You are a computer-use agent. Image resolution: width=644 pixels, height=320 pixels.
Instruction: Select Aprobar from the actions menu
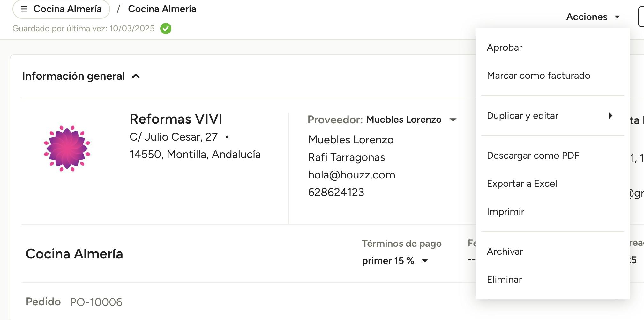(505, 47)
